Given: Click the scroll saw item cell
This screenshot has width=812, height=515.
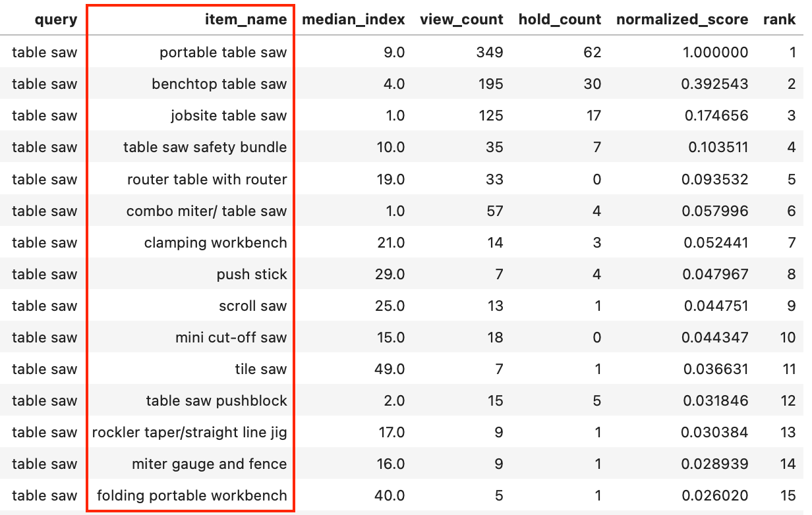Looking at the screenshot, I should click(252, 306).
